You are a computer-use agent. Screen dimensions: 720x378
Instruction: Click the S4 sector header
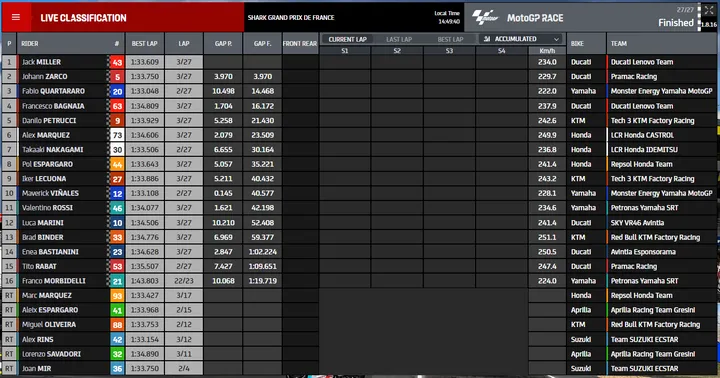click(x=501, y=51)
